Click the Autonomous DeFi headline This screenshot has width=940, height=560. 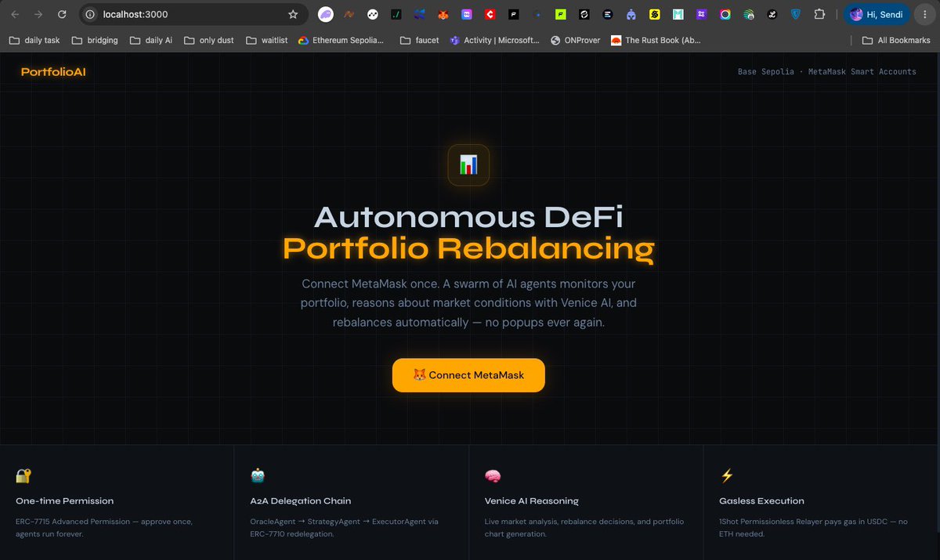(x=468, y=217)
